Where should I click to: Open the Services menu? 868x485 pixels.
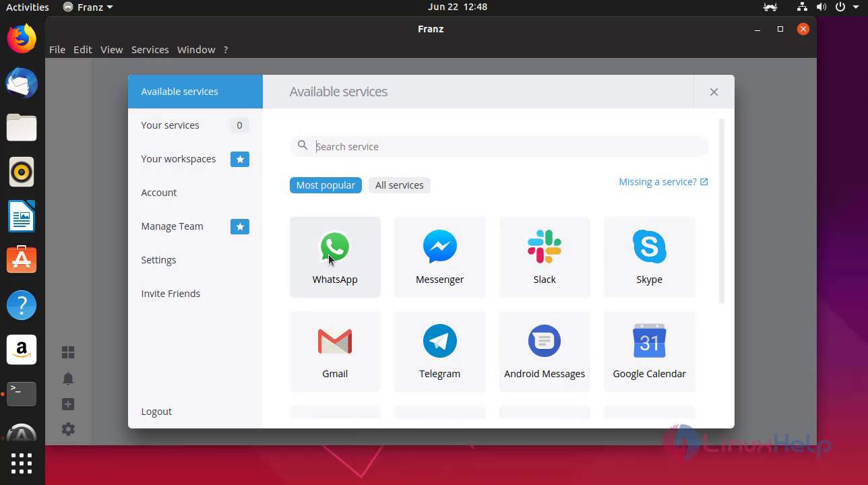[150, 50]
